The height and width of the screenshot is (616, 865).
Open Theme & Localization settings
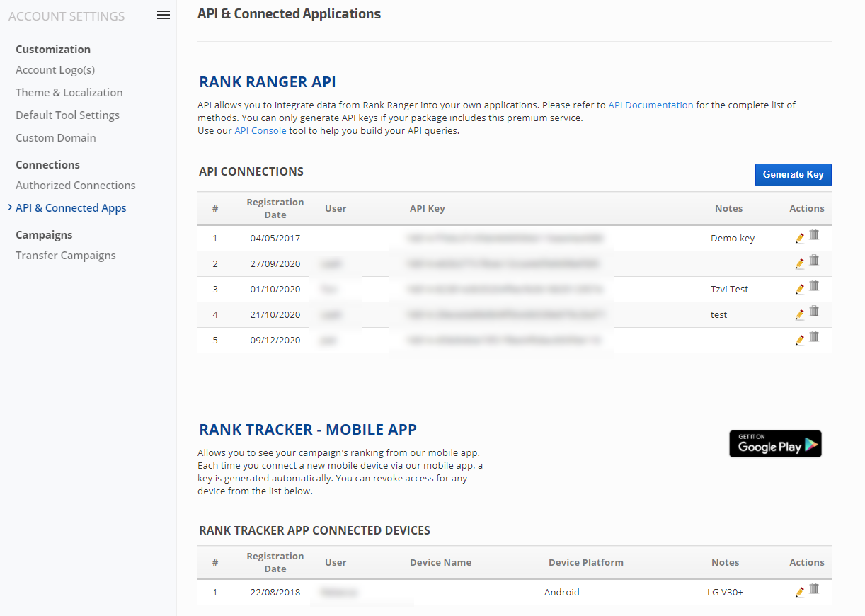point(69,93)
